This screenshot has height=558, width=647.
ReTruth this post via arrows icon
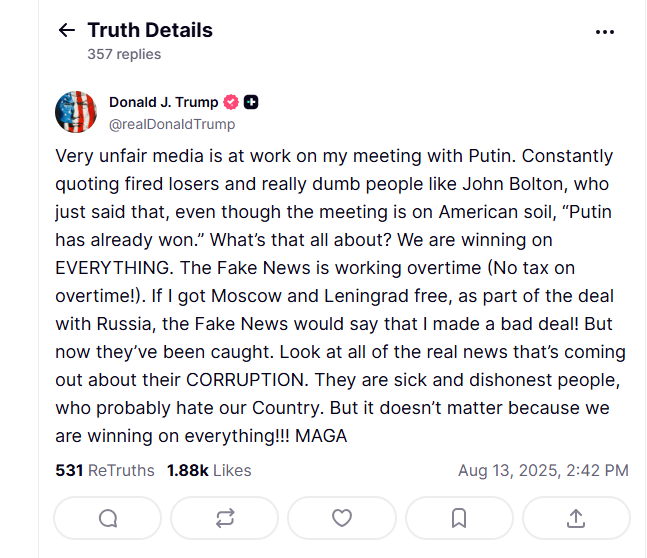click(225, 518)
